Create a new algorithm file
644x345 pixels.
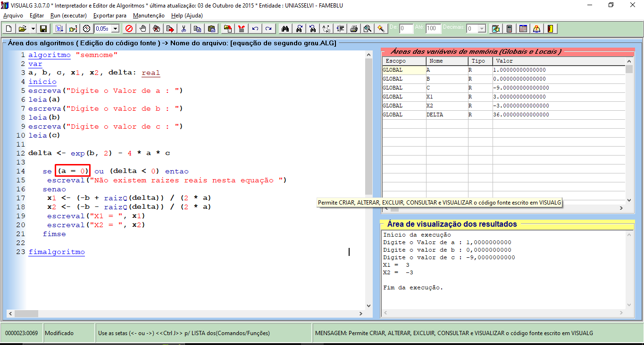[x=8, y=29]
